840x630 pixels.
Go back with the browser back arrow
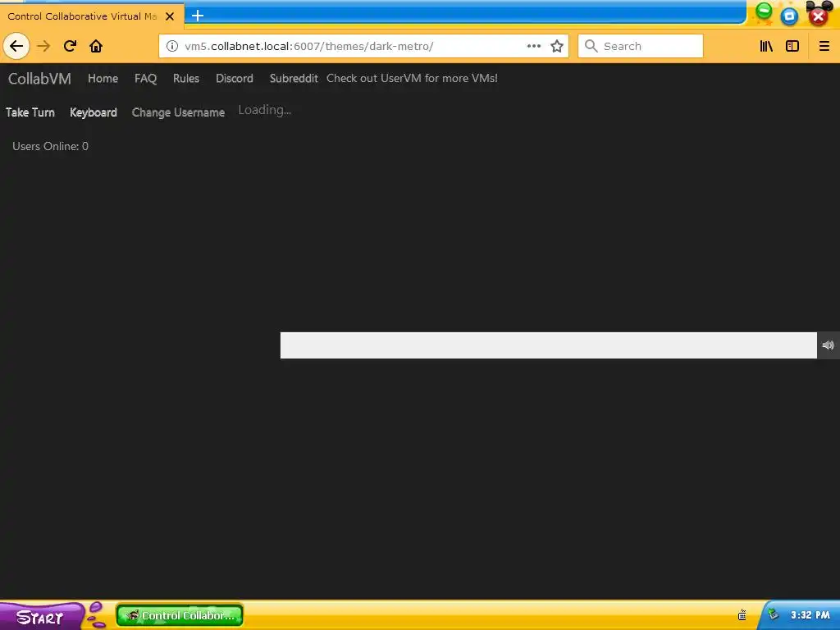16,46
